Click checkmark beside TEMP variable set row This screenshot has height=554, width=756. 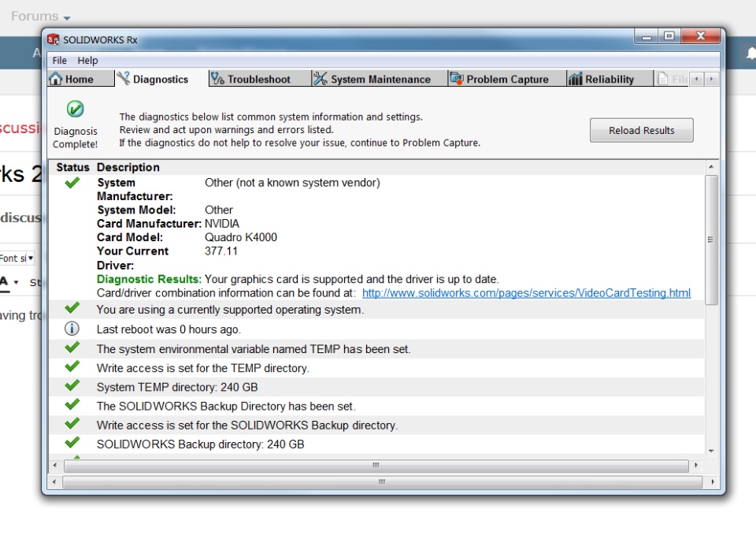click(72, 348)
